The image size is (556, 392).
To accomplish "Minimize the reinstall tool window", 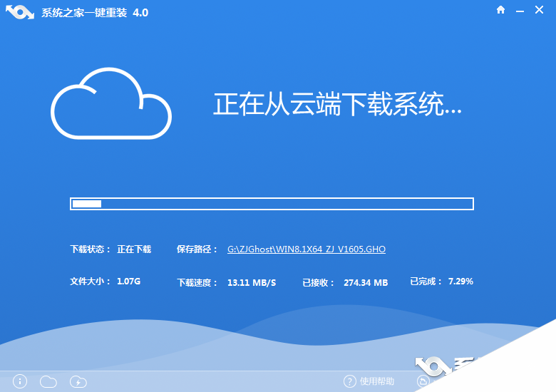I will point(520,11).
